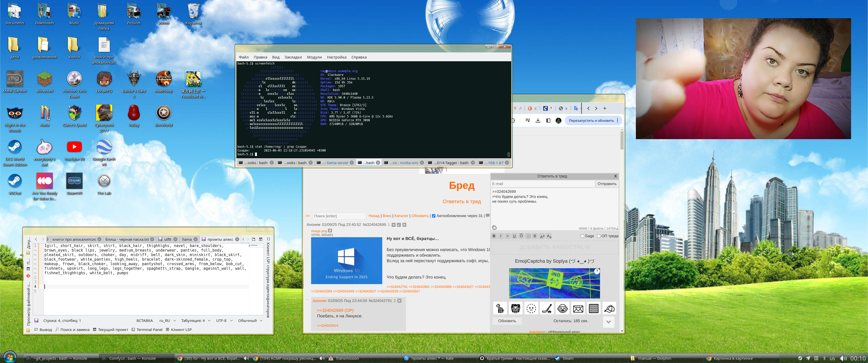Click the browser profile avatar
868x363 pixels.
[558, 120]
